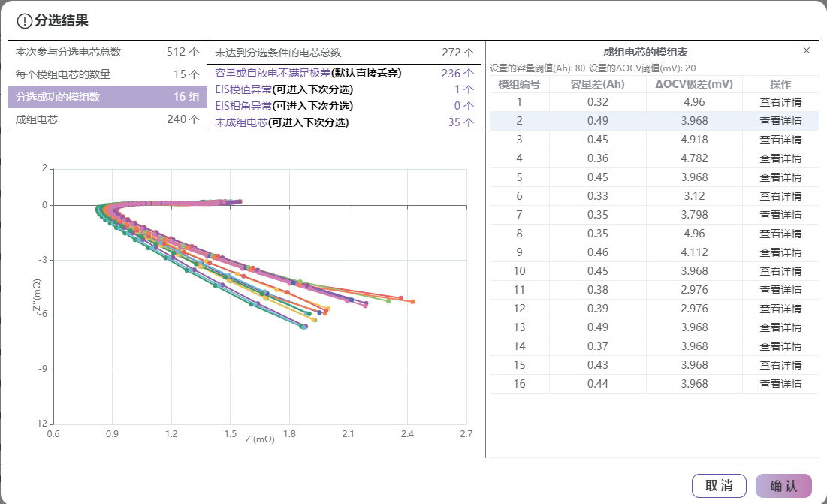View details of module 9
The image size is (827, 504).
tap(780, 252)
